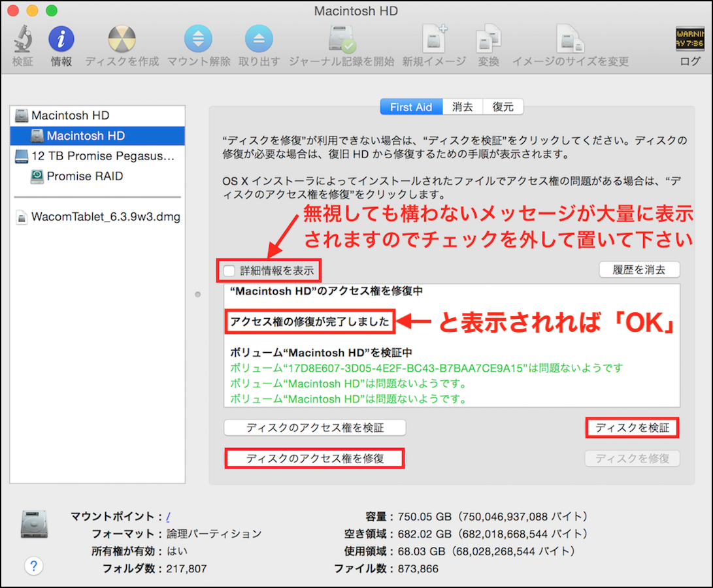Click ディスクのアクセス権を検証 button
This screenshot has width=713, height=588.
[x=314, y=427]
